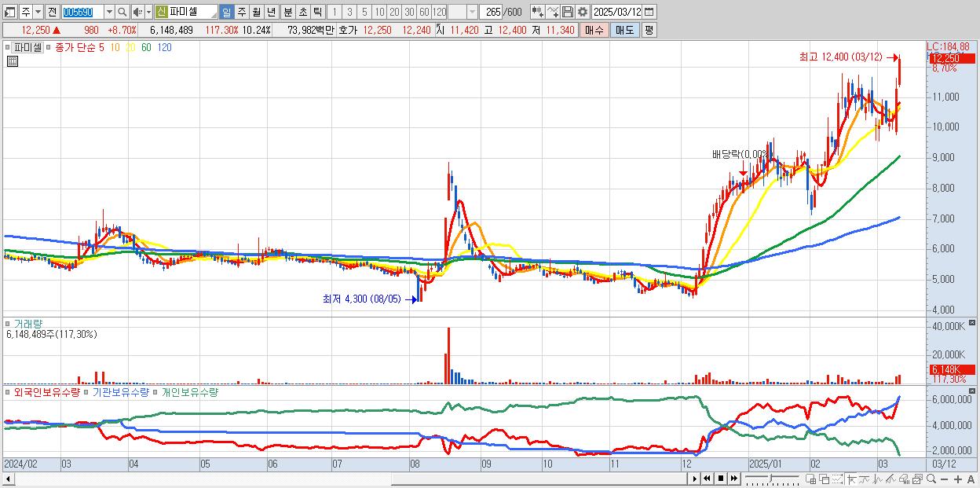980x488 pixels.
Task: Click the magnifier zoom icon in bottom bar
Action: [x=931, y=479]
